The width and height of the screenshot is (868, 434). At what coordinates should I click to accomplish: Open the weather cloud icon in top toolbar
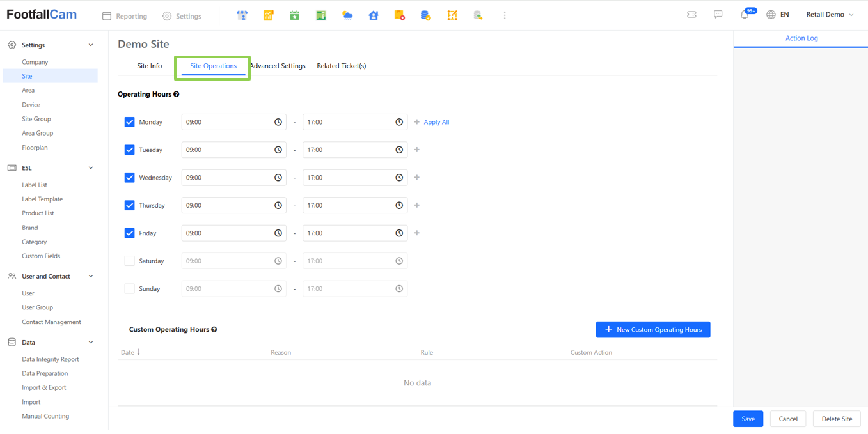click(347, 15)
